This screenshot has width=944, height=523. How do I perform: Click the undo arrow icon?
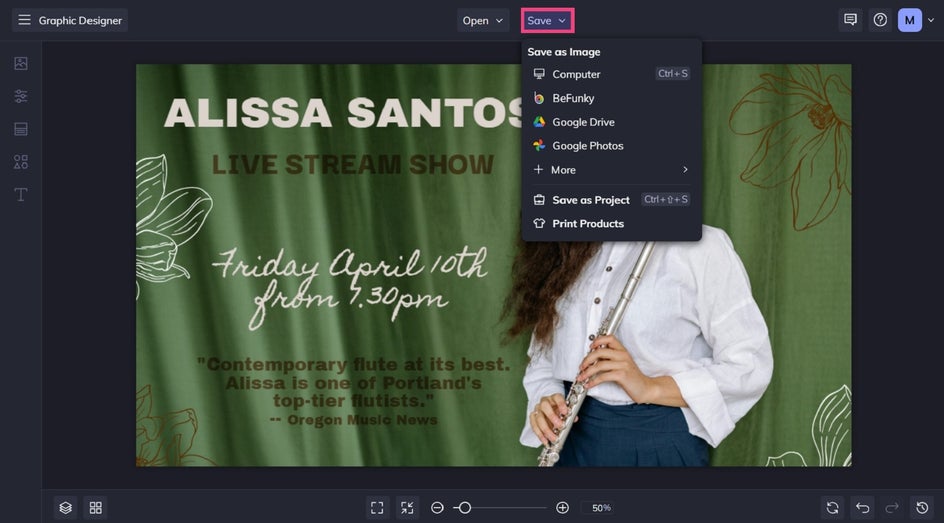(x=862, y=508)
